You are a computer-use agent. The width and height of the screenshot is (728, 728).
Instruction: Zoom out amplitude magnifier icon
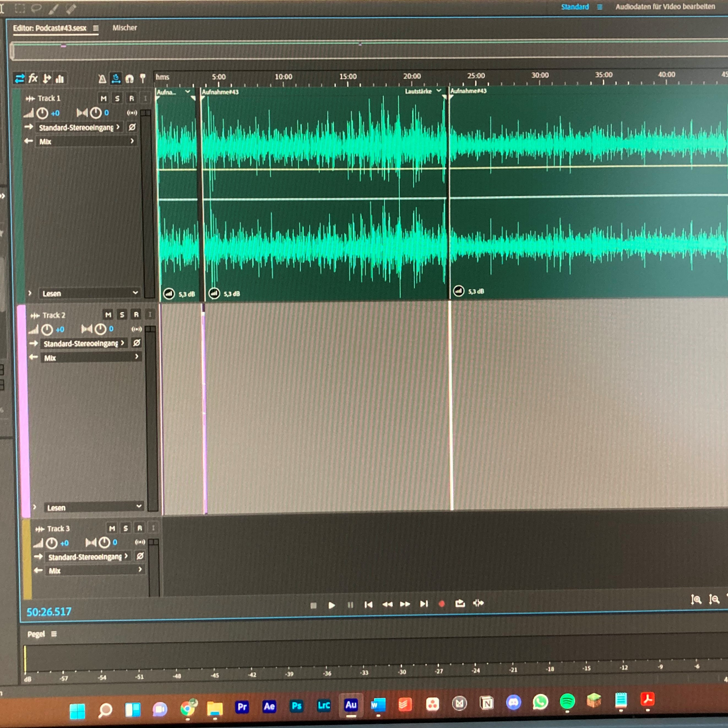pyautogui.click(x=714, y=599)
